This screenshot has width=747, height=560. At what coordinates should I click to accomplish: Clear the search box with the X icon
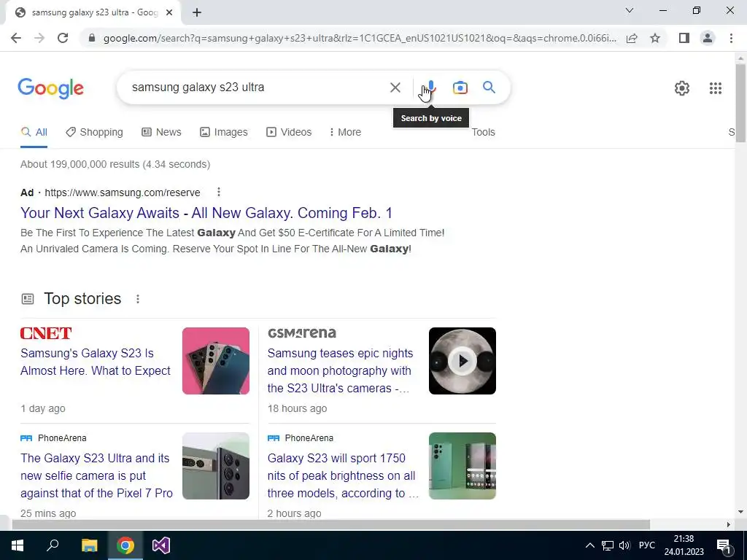coord(395,87)
